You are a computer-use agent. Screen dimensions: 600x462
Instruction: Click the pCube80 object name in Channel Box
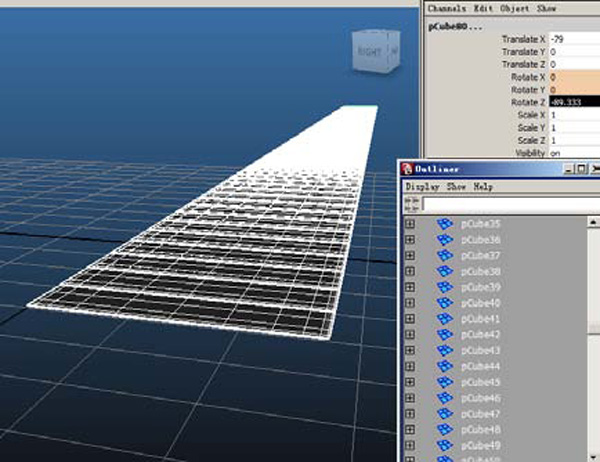point(455,27)
